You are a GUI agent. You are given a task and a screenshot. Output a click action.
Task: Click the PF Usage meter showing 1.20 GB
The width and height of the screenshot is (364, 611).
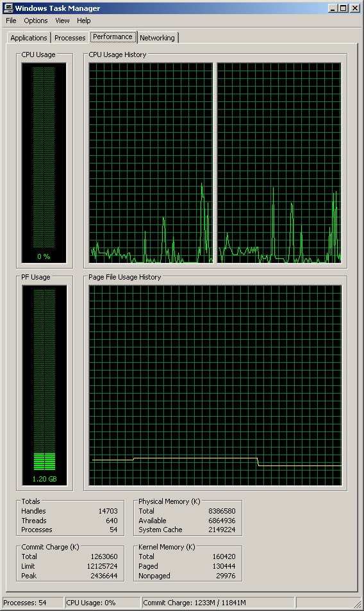[x=44, y=385]
